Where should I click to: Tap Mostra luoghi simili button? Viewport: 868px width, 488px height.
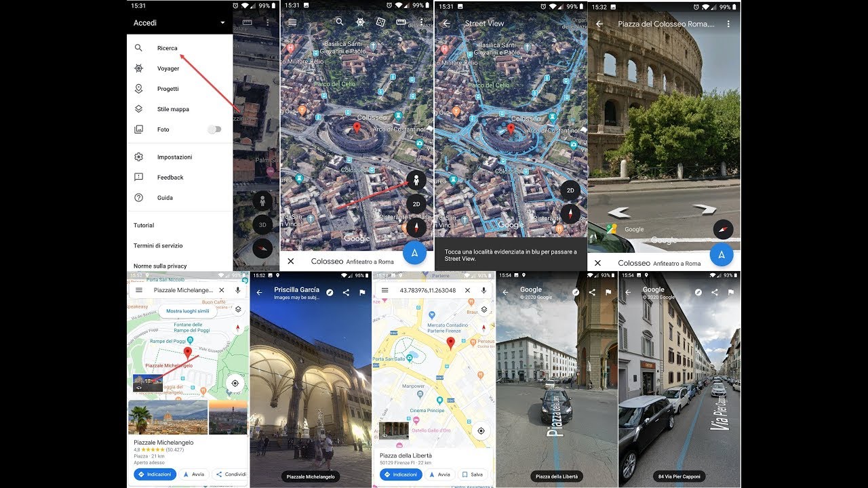click(x=188, y=311)
